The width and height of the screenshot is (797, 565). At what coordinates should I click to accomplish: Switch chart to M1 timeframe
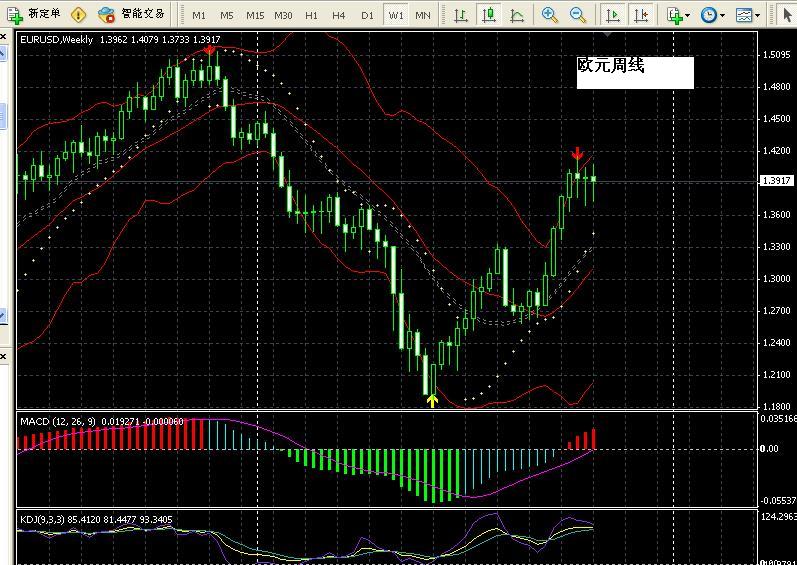point(199,15)
